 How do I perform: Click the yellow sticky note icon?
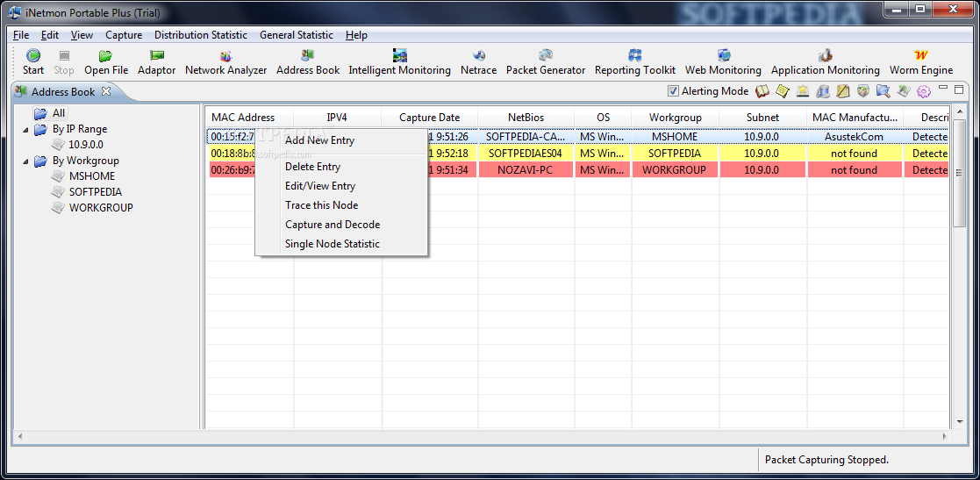click(783, 91)
